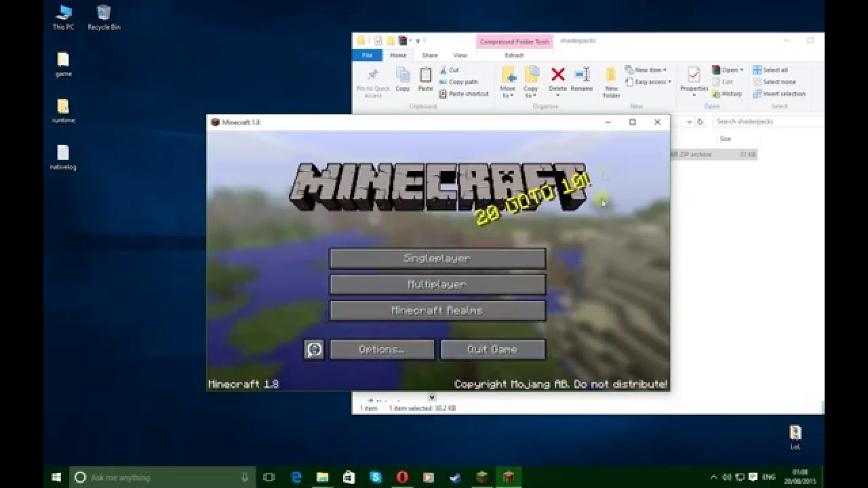868x488 pixels.
Task: Open Skype from the taskbar
Action: [376, 477]
